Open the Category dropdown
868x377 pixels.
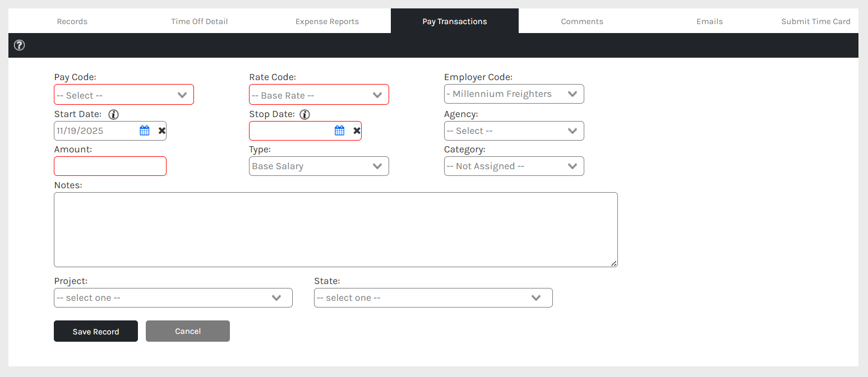(x=514, y=166)
